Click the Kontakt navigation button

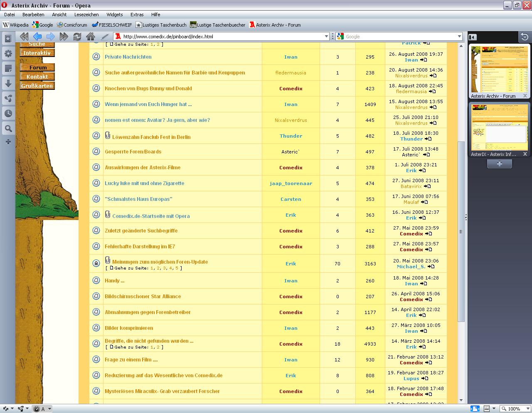click(x=37, y=77)
